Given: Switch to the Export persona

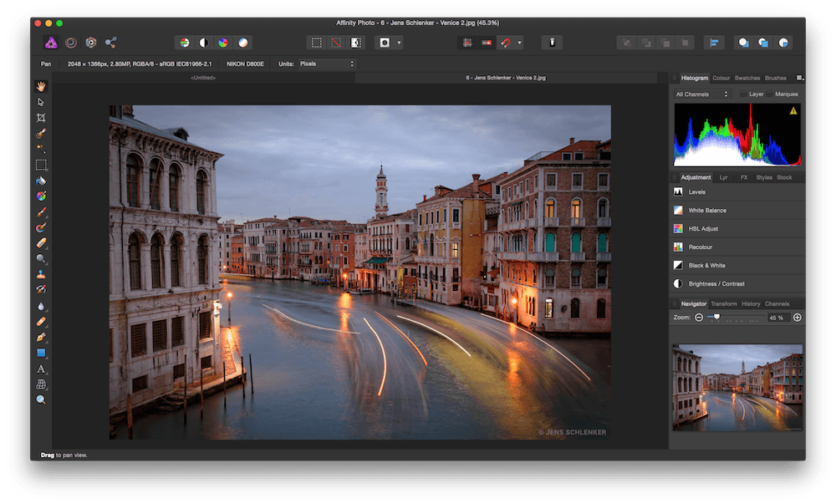Looking at the screenshot, I should 111,43.
